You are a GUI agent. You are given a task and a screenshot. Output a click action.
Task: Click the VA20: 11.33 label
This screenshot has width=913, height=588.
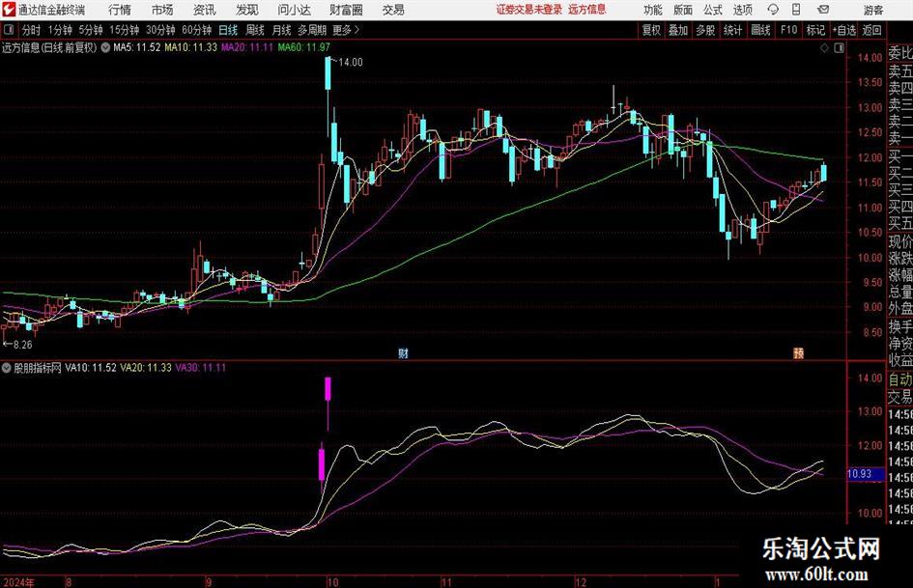pyautogui.click(x=146, y=367)
